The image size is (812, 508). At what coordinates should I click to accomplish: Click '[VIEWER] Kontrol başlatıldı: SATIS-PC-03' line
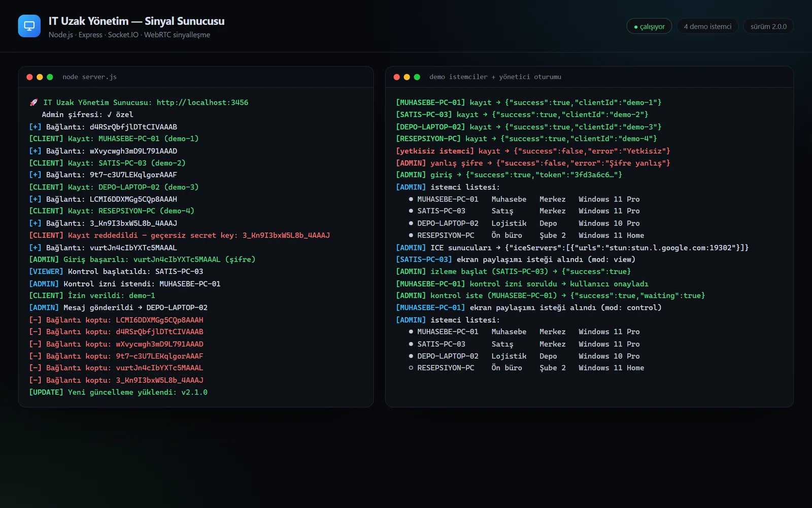click(116, 272)
